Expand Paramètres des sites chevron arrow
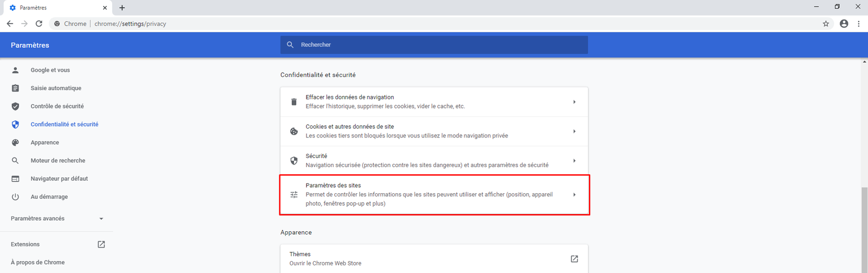This screenshot has height=273, width=868. coord(574,195)
